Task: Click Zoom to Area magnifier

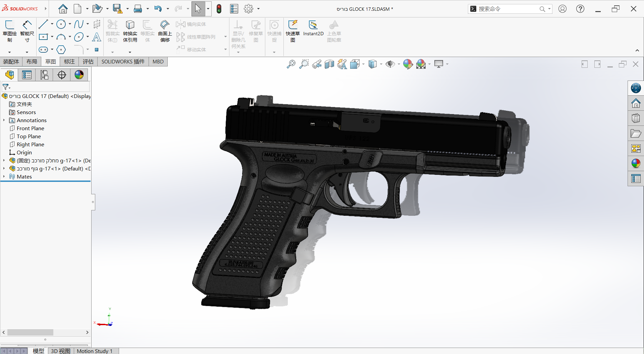Action: coord(304,64)
